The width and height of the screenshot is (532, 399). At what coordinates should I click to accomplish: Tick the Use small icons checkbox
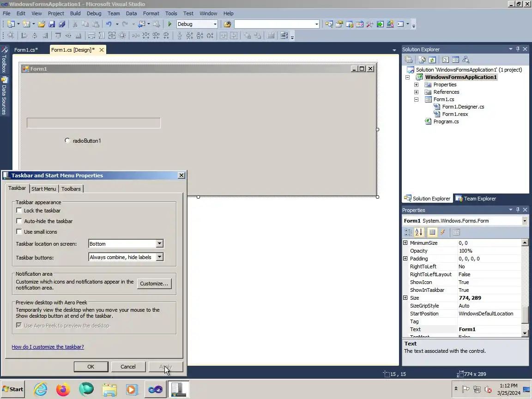click(19, 232)
